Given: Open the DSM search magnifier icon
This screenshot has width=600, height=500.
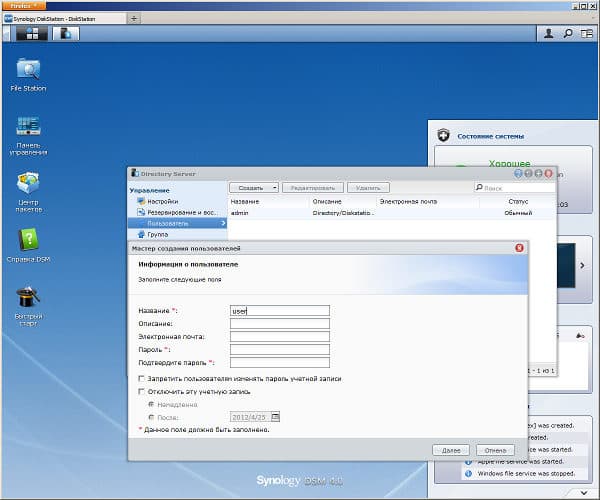Looking at the screenshot, I should 568,34.
